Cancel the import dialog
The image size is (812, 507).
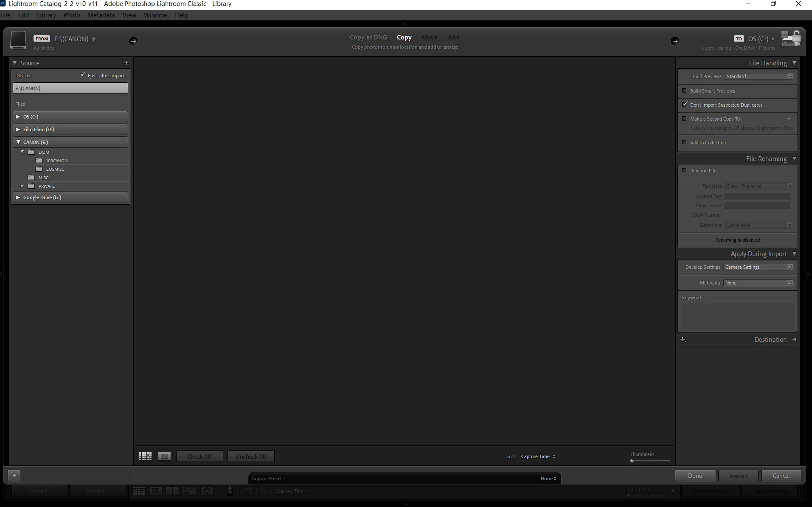781,475
